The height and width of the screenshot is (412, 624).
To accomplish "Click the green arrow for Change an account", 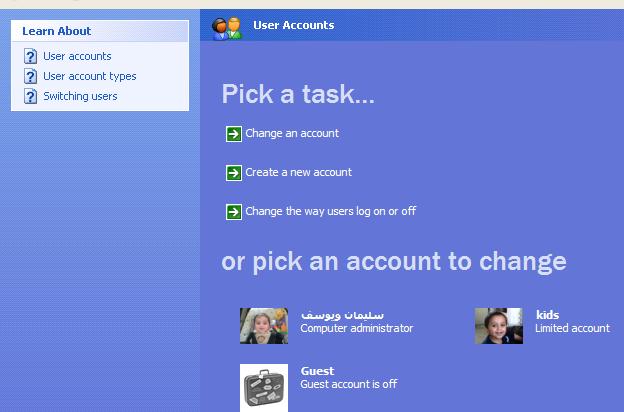I will tap(234, 134).
